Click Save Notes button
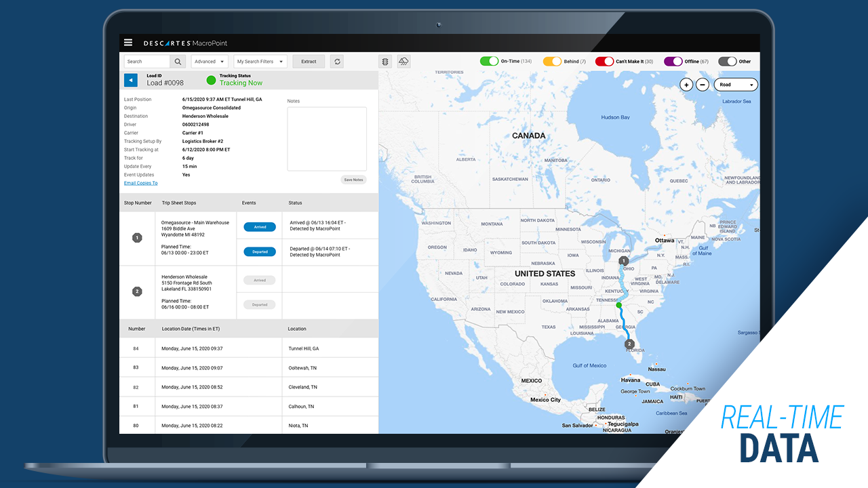Screen dimensions: 868x488 point(353,180)
